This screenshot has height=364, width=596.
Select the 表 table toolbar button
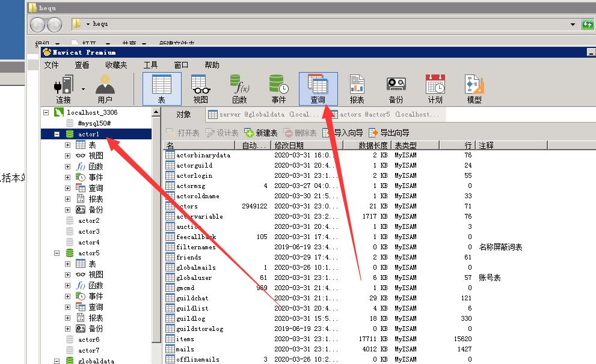pyautogui.click(x=162, y=89)
